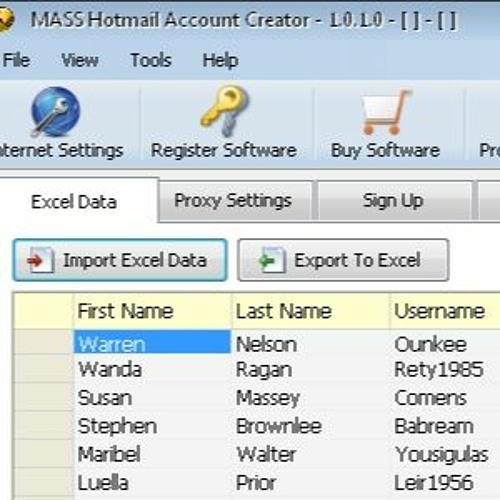Select the Comens username cell
Image resolution: width=500 pixels, height=500 pixels.
tap(445, 397)
